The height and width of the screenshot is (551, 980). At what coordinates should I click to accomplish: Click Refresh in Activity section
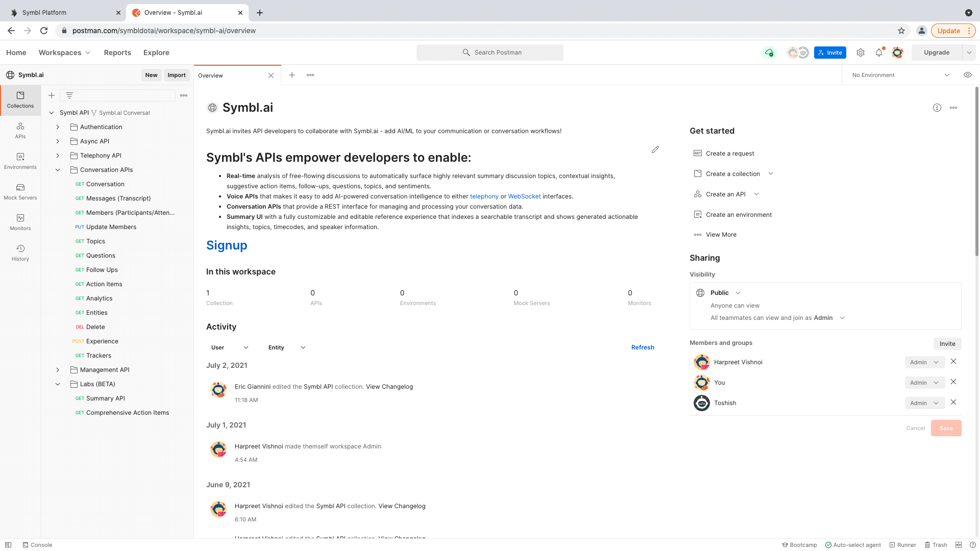643,347
